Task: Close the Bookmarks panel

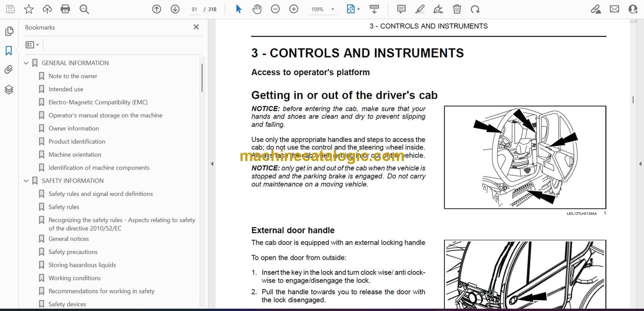Action: [x=196, y=27]
